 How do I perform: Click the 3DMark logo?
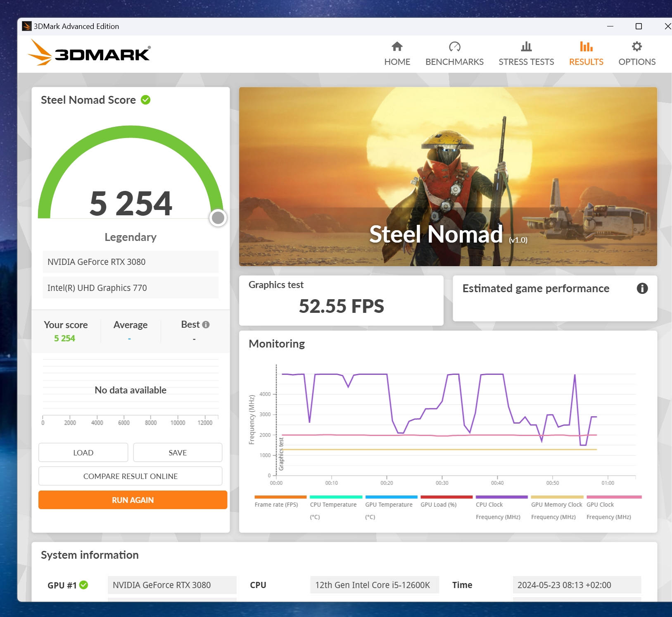89,53
